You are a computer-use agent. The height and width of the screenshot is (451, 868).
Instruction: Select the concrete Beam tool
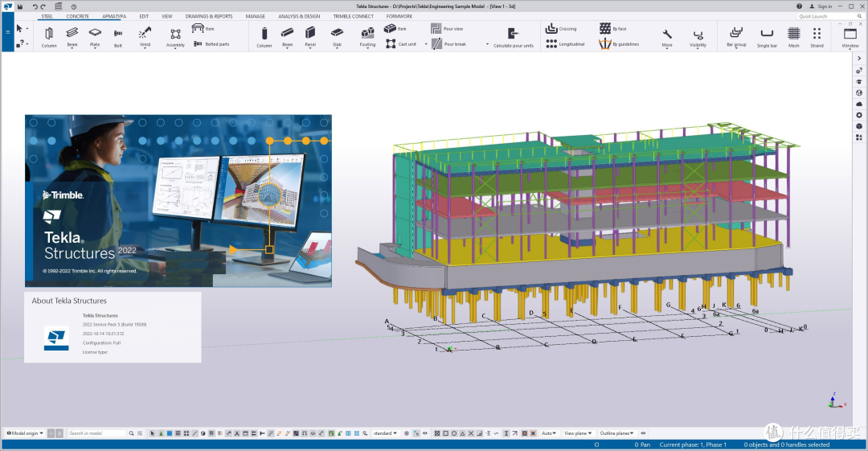click(287, 36)
